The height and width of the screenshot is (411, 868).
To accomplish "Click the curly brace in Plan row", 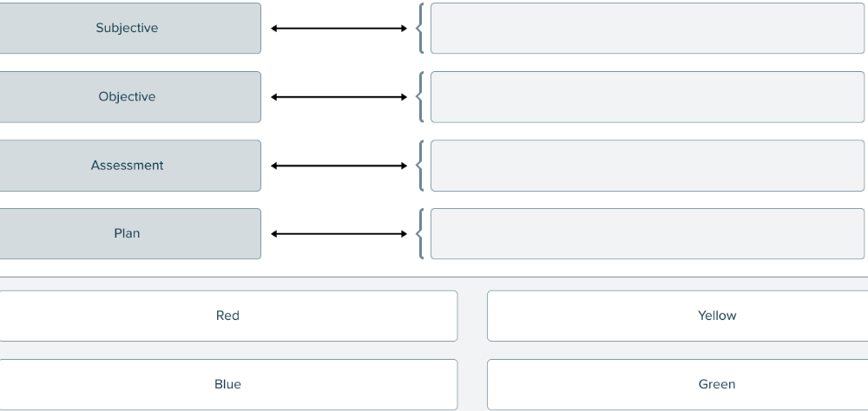I will pos(421,234).
